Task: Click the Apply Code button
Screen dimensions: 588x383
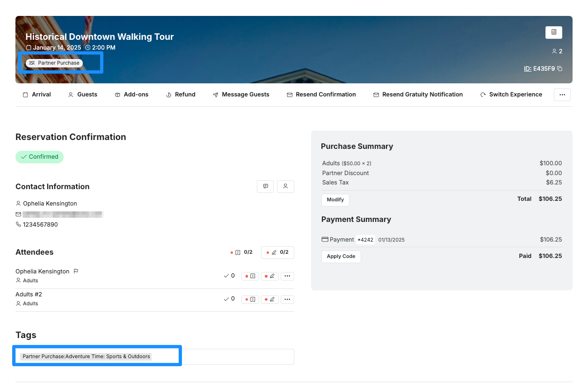Action: (341, 257)
